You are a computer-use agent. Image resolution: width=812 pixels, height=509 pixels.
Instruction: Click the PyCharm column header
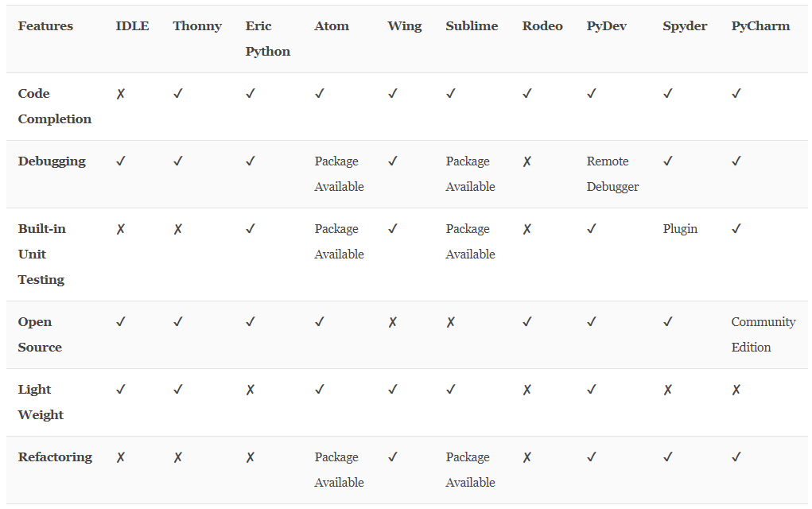tap(760, 26)
